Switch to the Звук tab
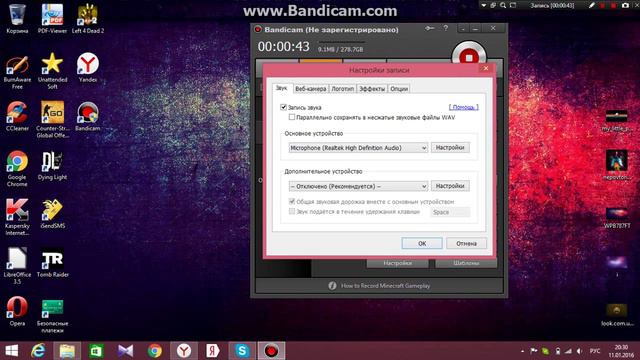The image size is (640, 360). point(282,88)
